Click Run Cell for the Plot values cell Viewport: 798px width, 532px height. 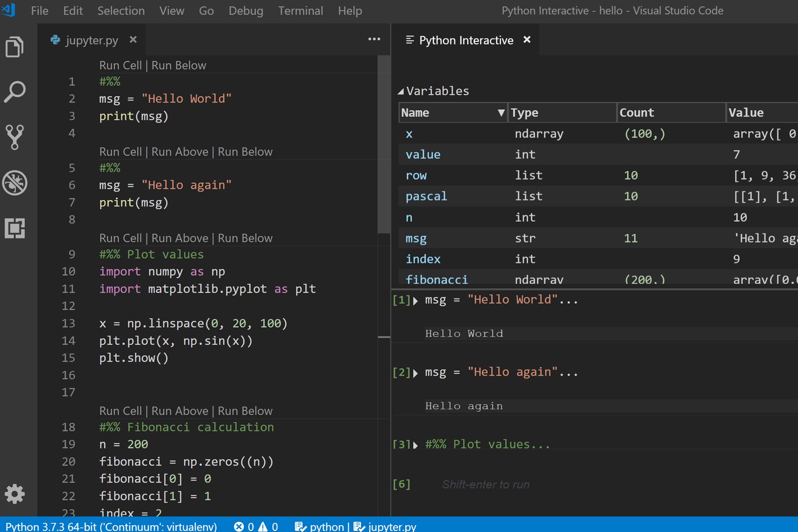coord(121,238)
